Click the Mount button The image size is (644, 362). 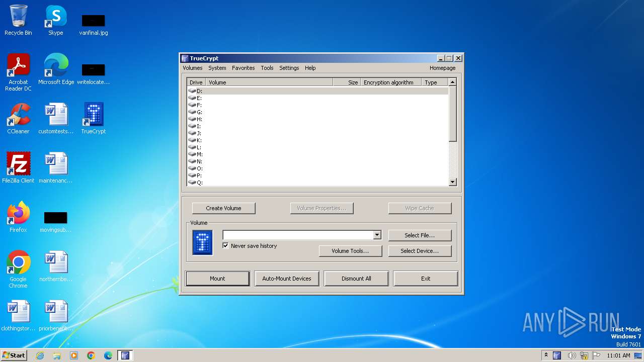tap(217, 279)
